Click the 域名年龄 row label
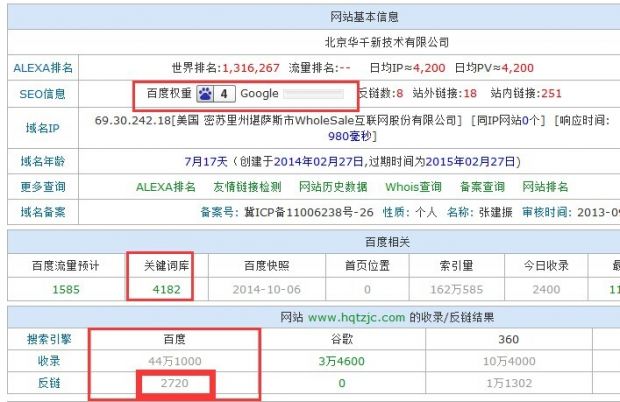Viewport: 620px width, 402px height. pos(43,161)
